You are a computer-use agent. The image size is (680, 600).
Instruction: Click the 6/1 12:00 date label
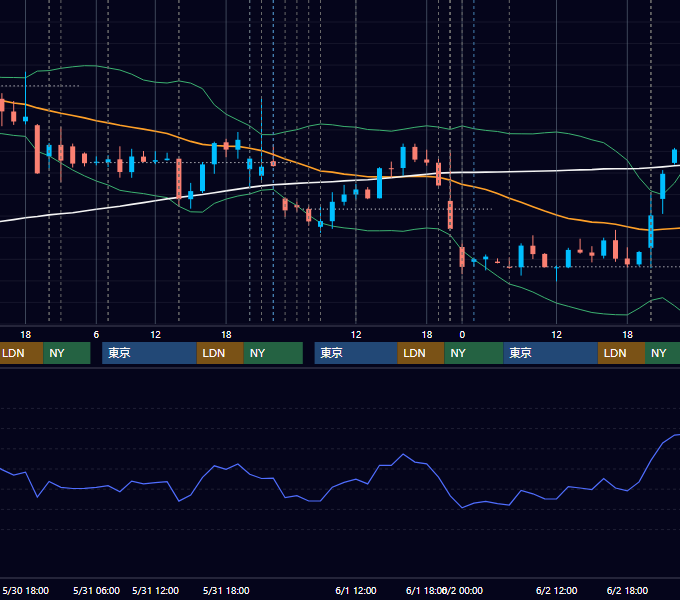tap(356, 590)
